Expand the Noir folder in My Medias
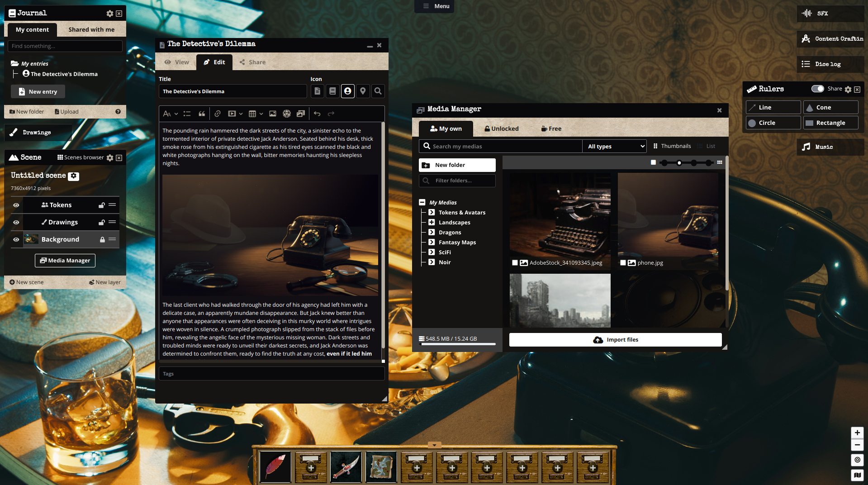 [432, 262]
